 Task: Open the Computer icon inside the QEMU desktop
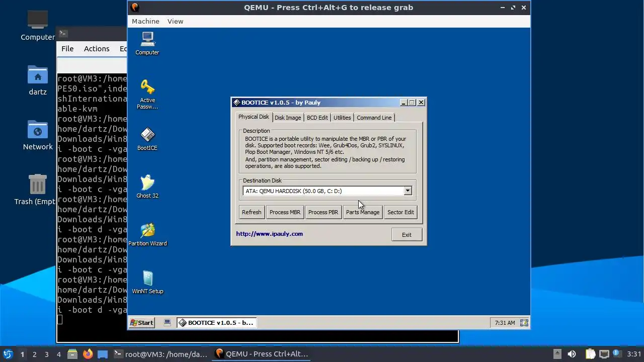(x=147, y=43)
